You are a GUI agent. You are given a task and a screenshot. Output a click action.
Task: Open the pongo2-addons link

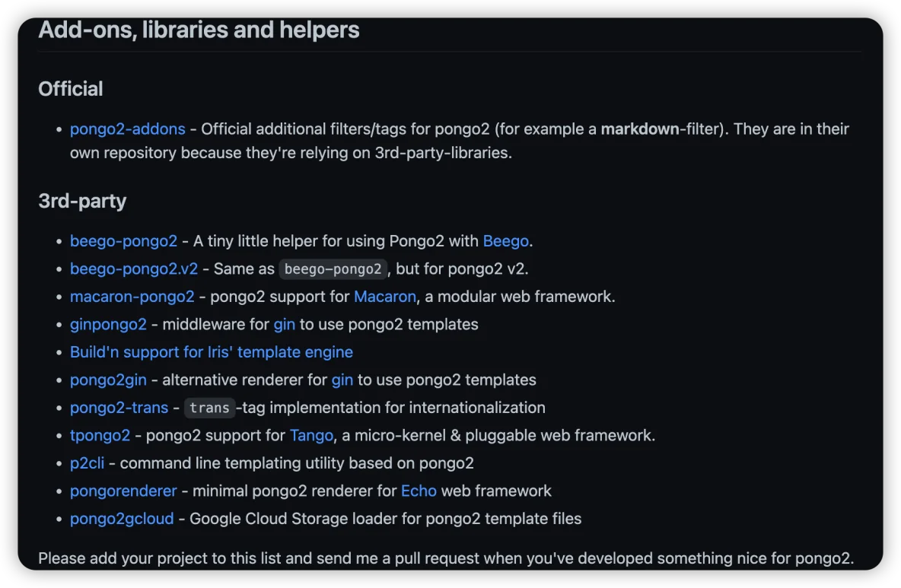pos(128,129)
